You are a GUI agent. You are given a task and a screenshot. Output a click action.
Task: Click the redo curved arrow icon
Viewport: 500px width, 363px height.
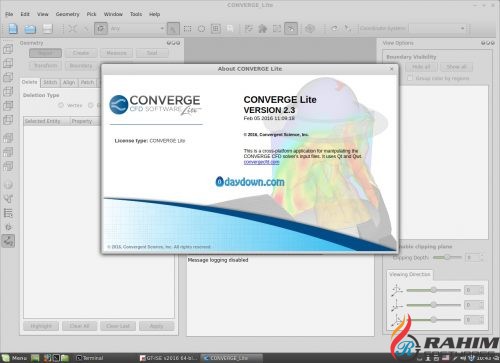point(334,29)
